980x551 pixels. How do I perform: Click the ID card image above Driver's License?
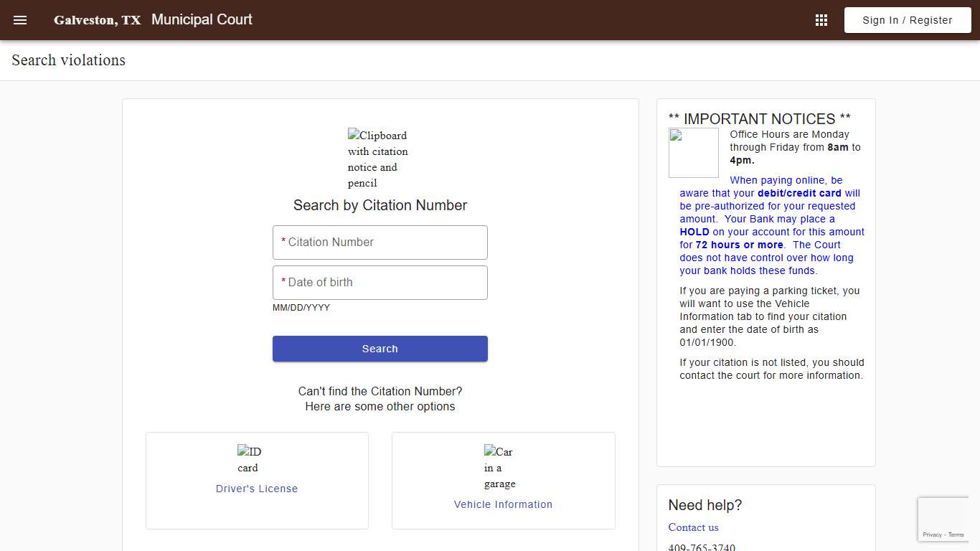click(248, 459)
